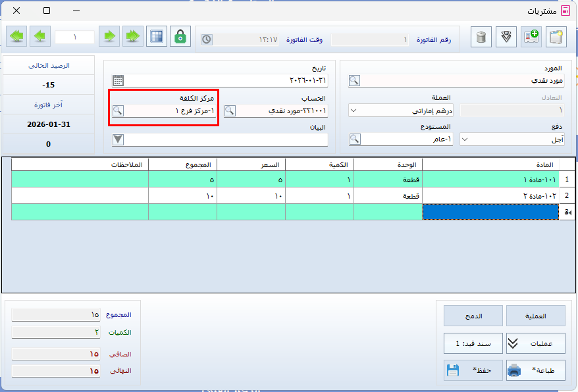
Task: Open the calendar picker beside the تاريخ field
Action: [x=118, y=81]
